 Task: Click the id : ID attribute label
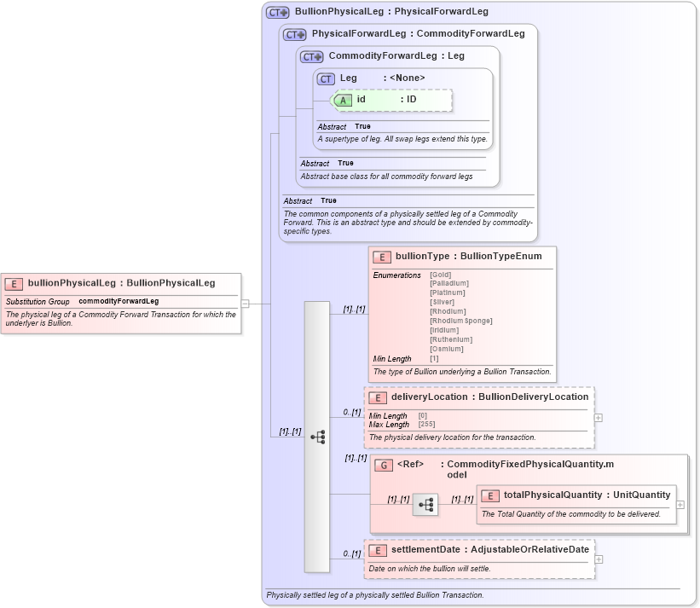pyautogui.click(x=386, y=99)
